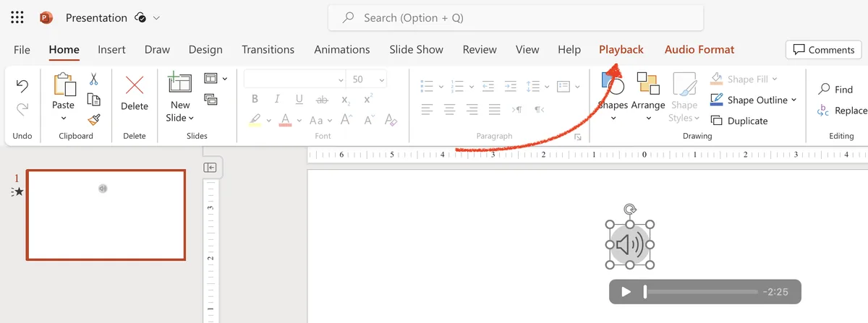Screen dimensions: 868x323
Task: Open the File menu
Action: pos(22,49)
